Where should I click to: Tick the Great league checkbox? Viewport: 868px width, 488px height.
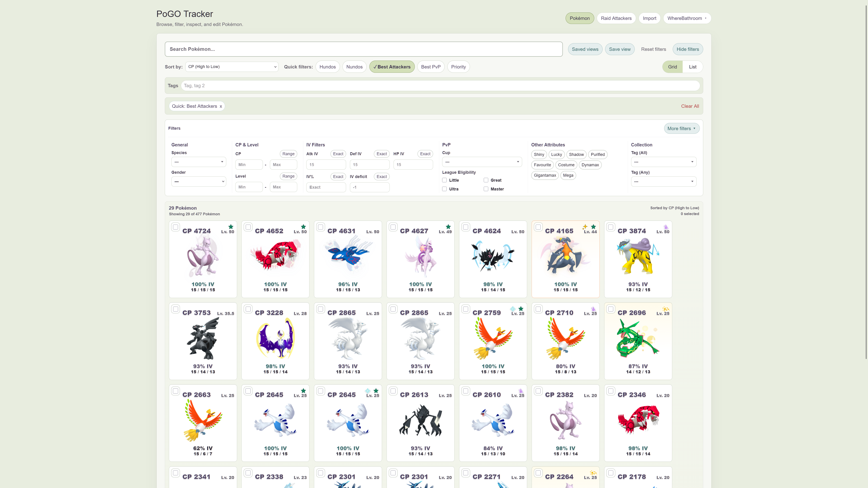click(x=486, y=180)
